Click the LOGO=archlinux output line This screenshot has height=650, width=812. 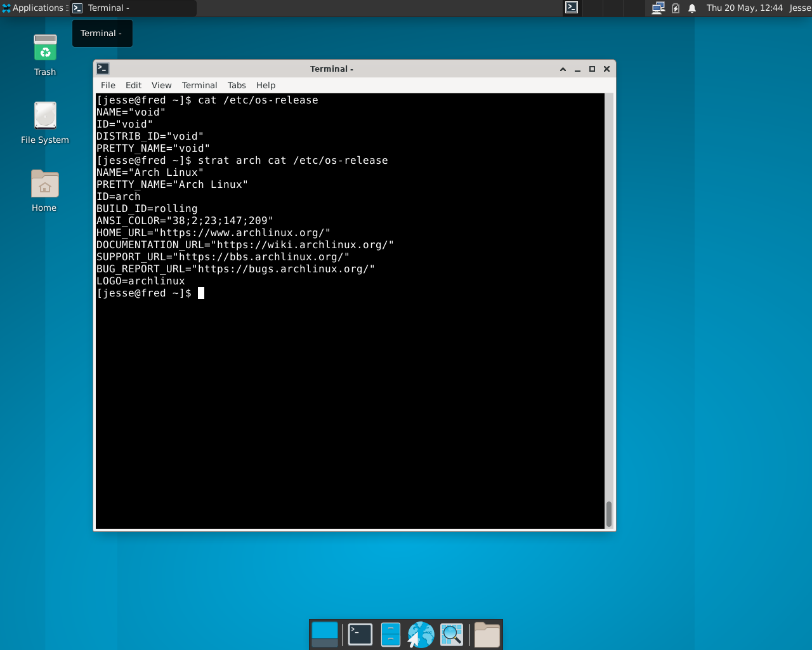tap(140, 281)
